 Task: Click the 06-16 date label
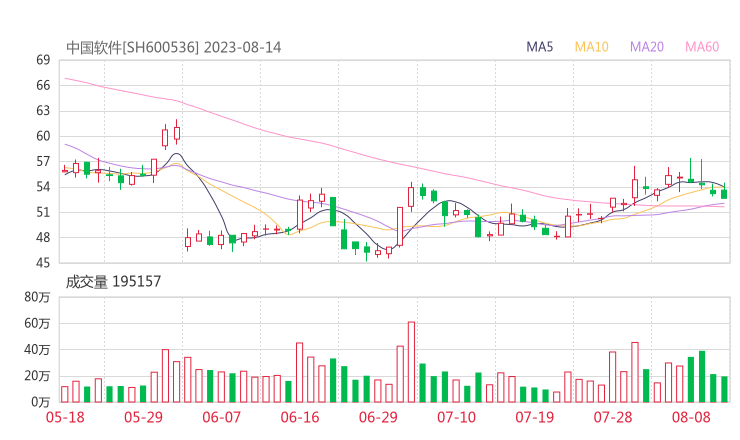point(300,417)
